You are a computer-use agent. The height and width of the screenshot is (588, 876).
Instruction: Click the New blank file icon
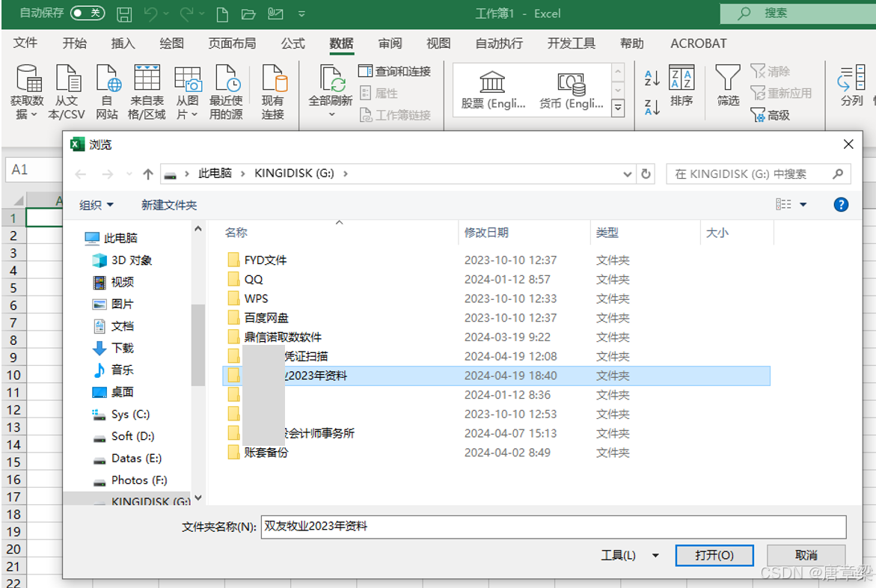point(221,14)
